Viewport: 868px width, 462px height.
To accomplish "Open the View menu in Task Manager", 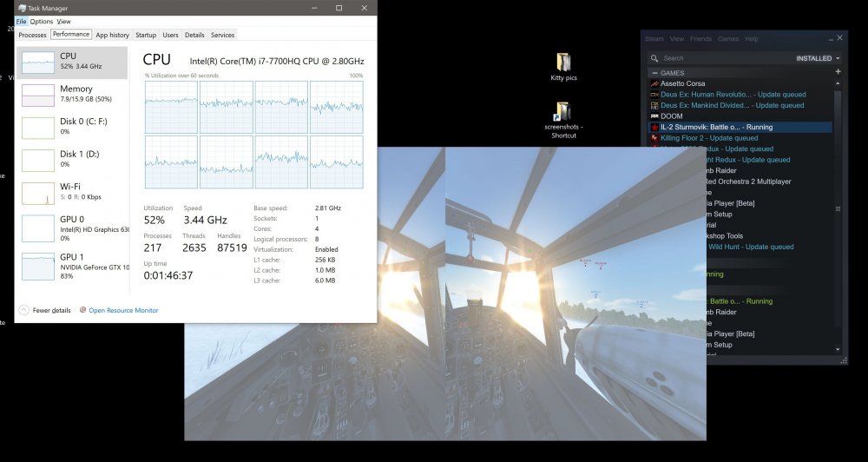I will click(x=63, y=21).
